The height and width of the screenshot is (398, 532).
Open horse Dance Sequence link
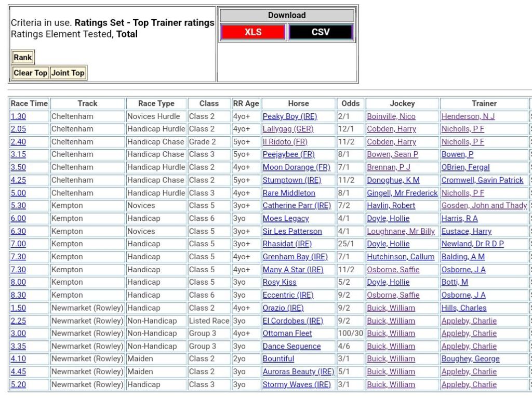coord(291,347)
